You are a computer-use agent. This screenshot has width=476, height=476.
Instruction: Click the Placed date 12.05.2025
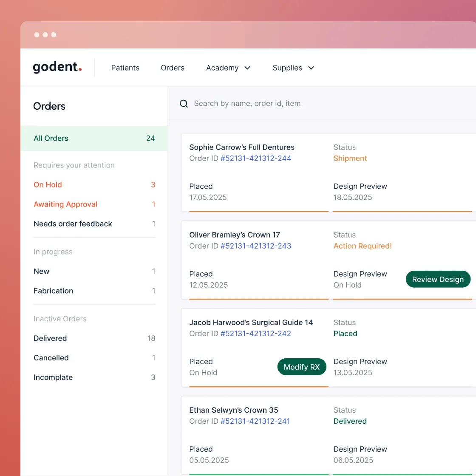pyautogui.click(x=208, y=285)
